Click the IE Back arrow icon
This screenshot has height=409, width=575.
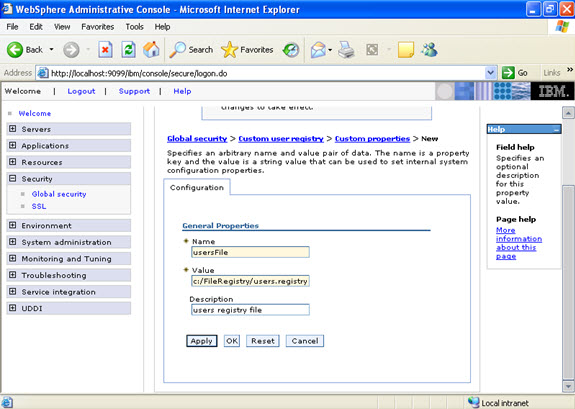click(15, 50)
